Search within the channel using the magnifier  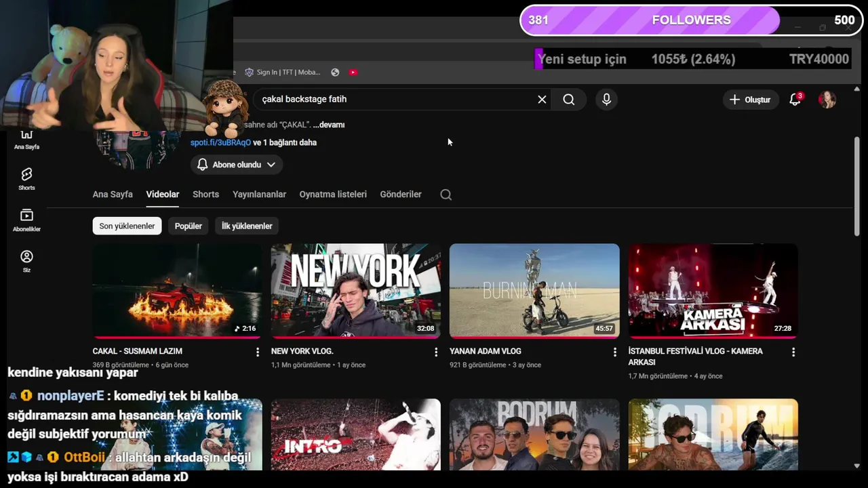point(446,195)
